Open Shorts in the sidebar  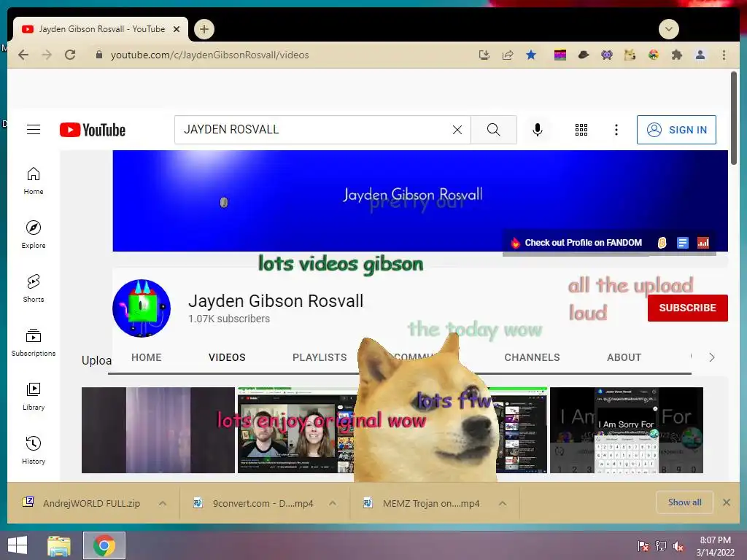pos(34,289)
